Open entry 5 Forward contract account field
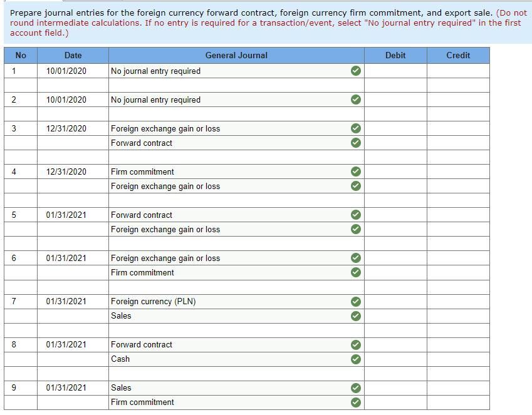The image size is (532, 415). pyautogui.click(x=236, y=215)
